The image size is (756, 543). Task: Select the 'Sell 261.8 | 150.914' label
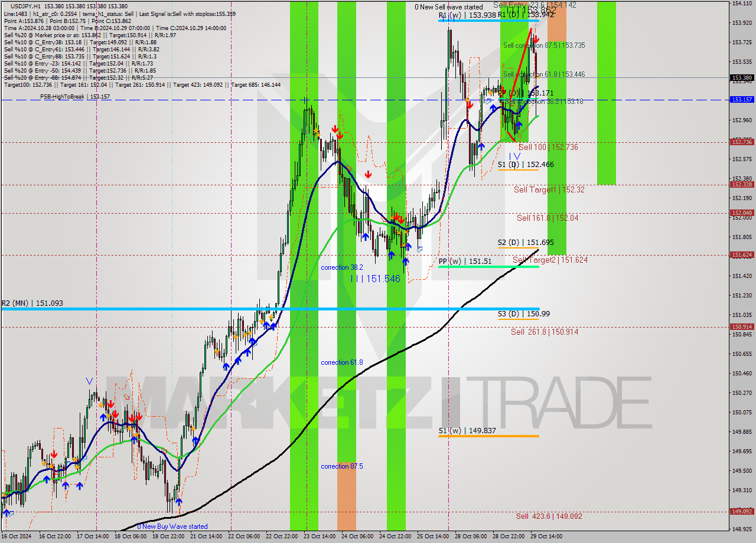[545, 332]
